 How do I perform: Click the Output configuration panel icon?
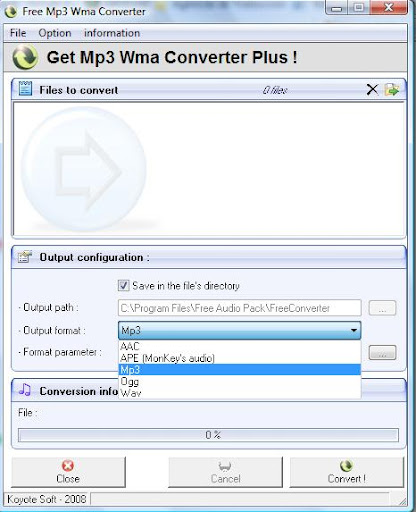(x=25, y=257)
